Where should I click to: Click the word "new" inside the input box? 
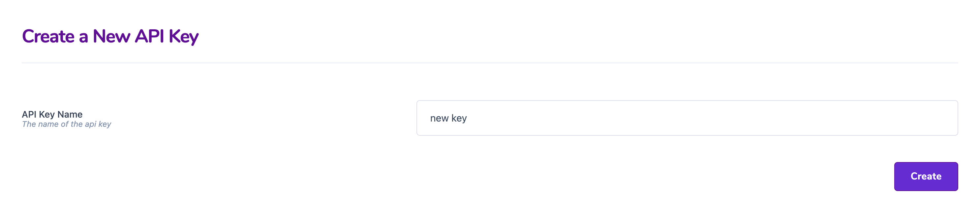pyautogui.click(x=440, y=119)
